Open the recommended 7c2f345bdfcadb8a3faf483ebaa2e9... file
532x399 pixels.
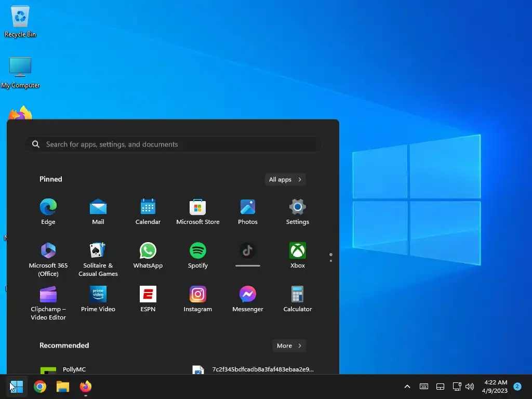point(253,369)
